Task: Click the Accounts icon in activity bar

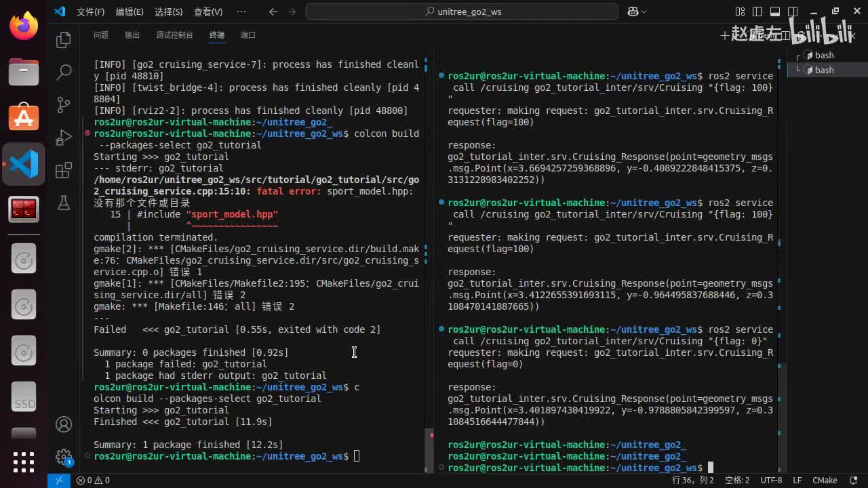Action: coord(64,424)
